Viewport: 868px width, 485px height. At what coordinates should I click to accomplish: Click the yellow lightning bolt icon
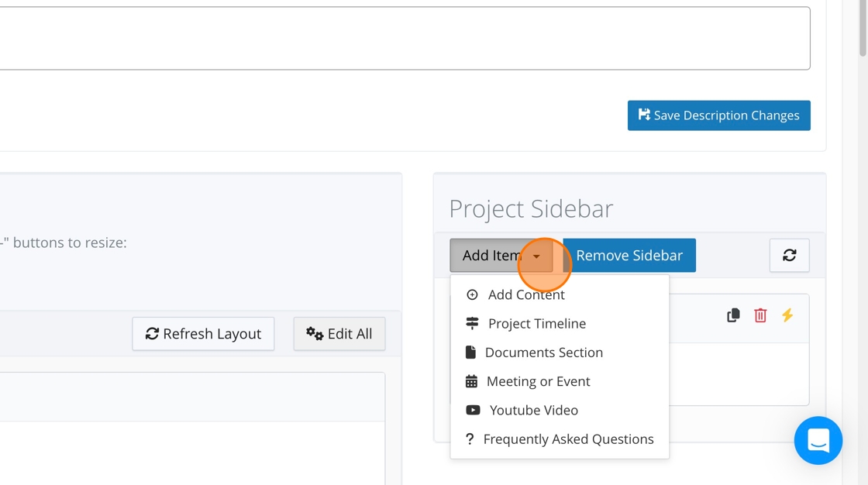[x=787, y=315]
